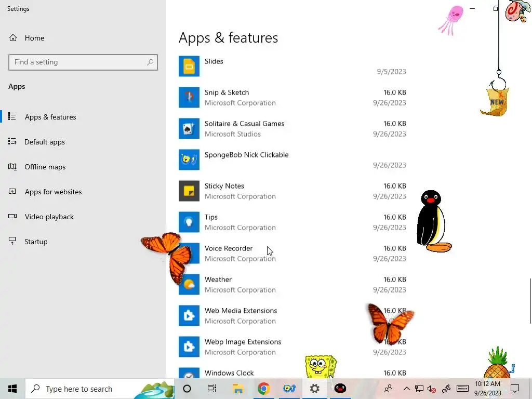Show hidden tray icons chevron

click(x=406, y=389)
